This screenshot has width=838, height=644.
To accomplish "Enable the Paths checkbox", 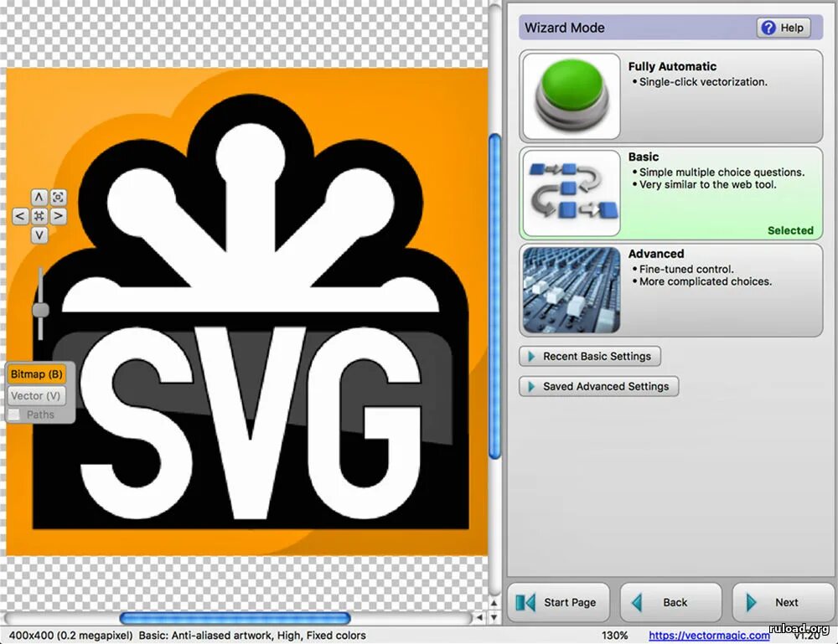I will tap(14, 415).
